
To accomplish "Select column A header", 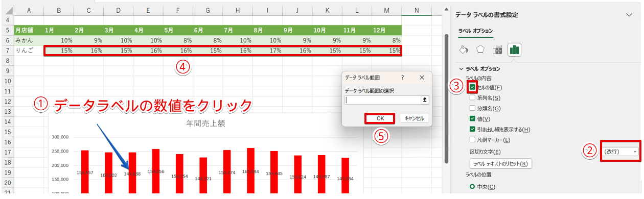I will coord(29,10).
